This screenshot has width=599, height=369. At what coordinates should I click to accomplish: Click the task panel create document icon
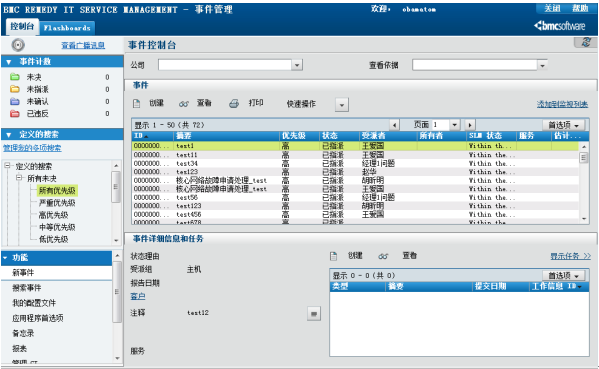coord(333,256)
